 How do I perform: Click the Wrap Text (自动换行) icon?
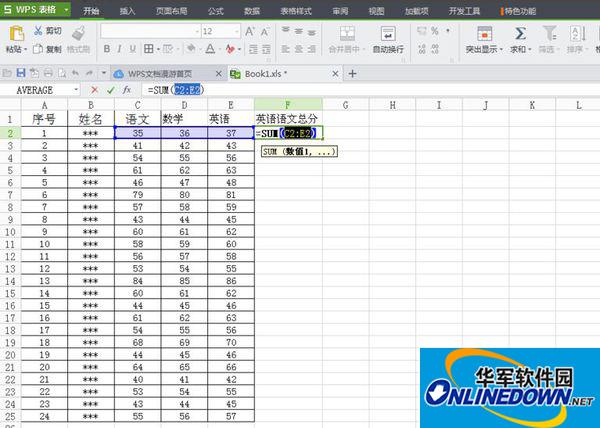pos(388,34)
